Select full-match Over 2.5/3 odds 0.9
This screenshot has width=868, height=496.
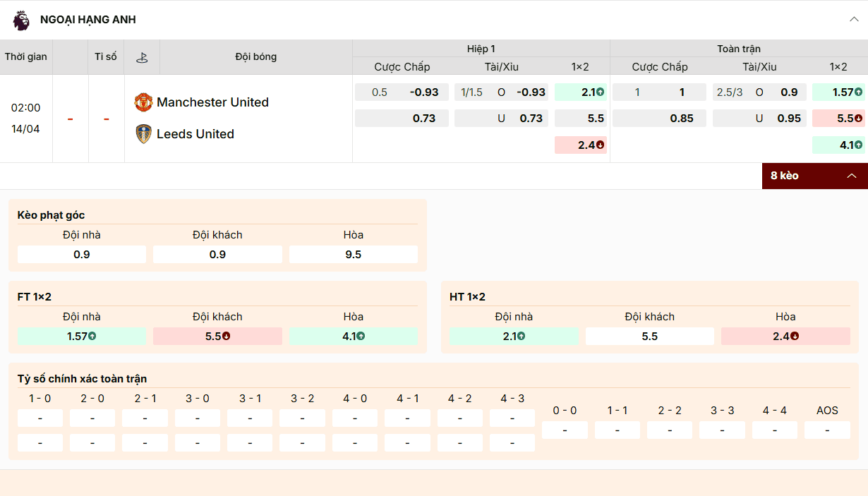point(760,92)
